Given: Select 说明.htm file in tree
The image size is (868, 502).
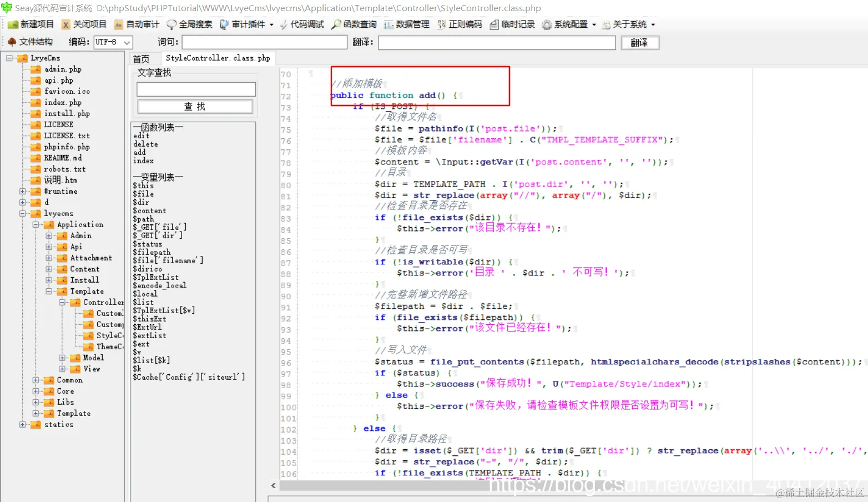Looking at the screenshot, I should 61,180.
